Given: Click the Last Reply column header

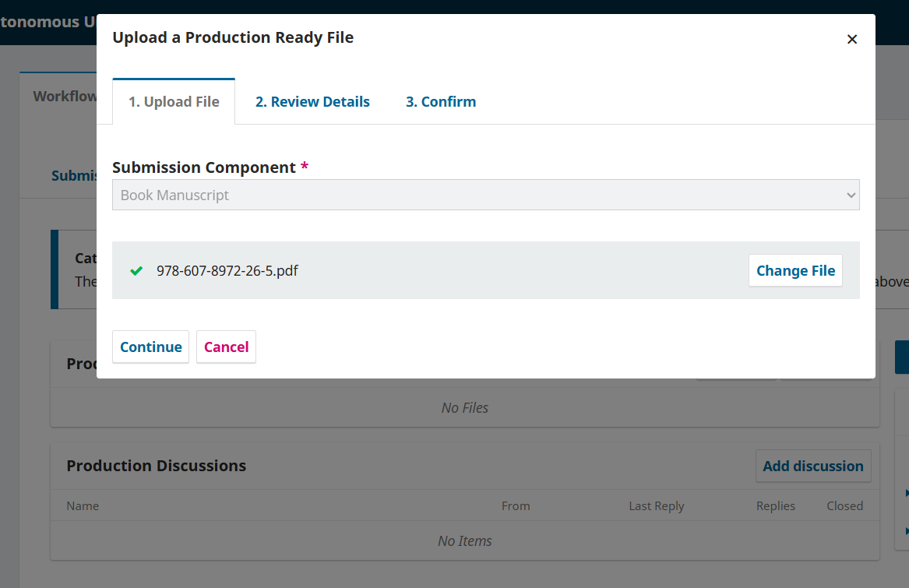Looking at the screenshot, I should pos(657,505).
